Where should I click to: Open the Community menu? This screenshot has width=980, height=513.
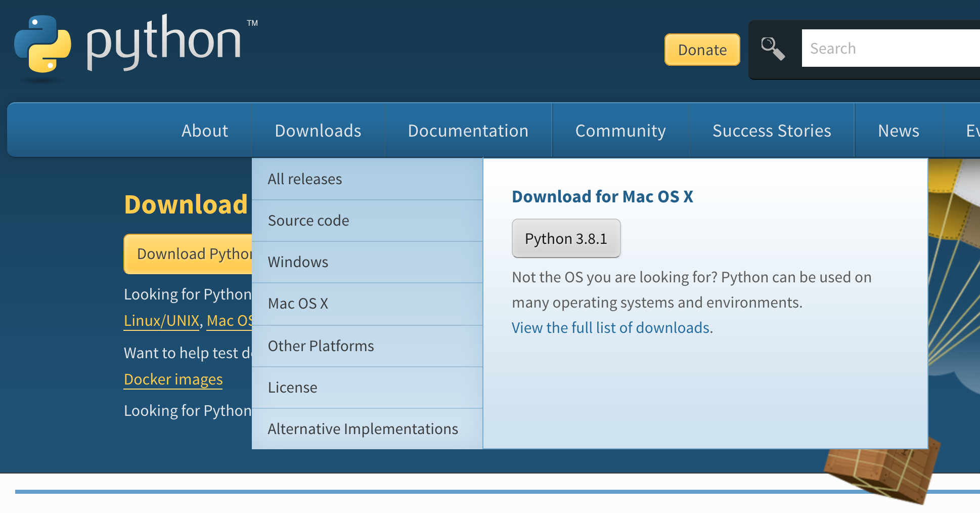(x=620, y=131)
